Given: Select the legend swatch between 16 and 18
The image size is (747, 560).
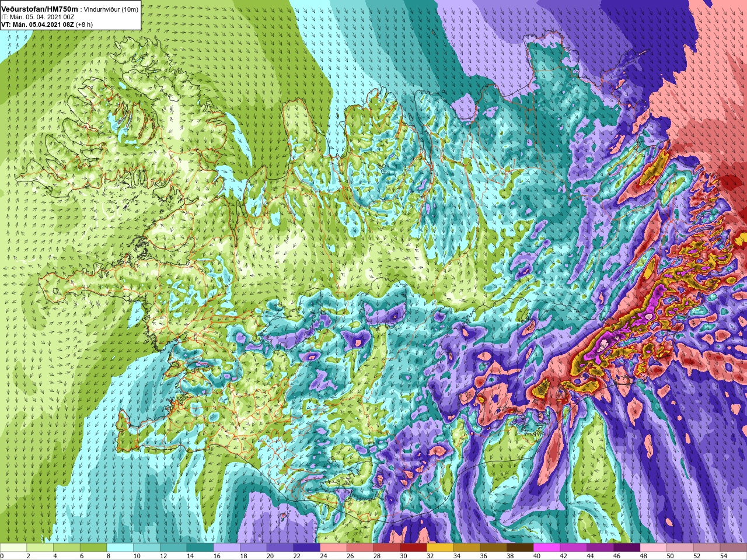Looking at the screenshot, I should [x=227, y=548].
